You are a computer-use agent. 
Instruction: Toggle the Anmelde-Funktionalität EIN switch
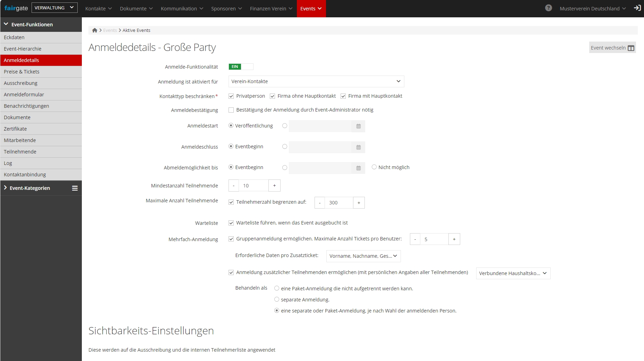[241, 67]
